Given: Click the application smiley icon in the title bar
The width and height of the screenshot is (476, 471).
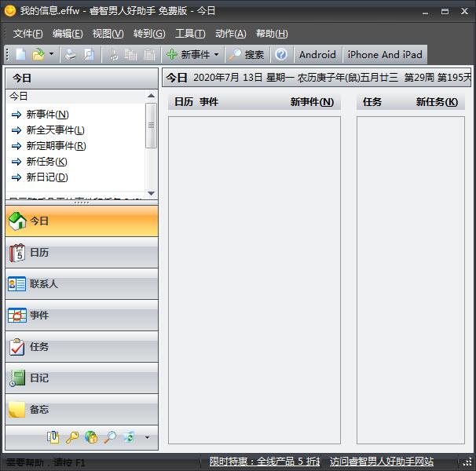Looking at the screenshot, I should click(x=10, y=11).
